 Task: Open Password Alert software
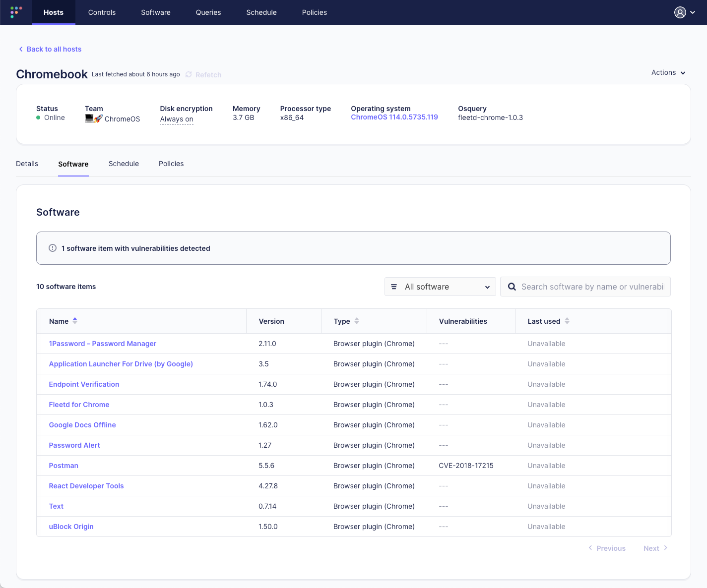(74, 445)
